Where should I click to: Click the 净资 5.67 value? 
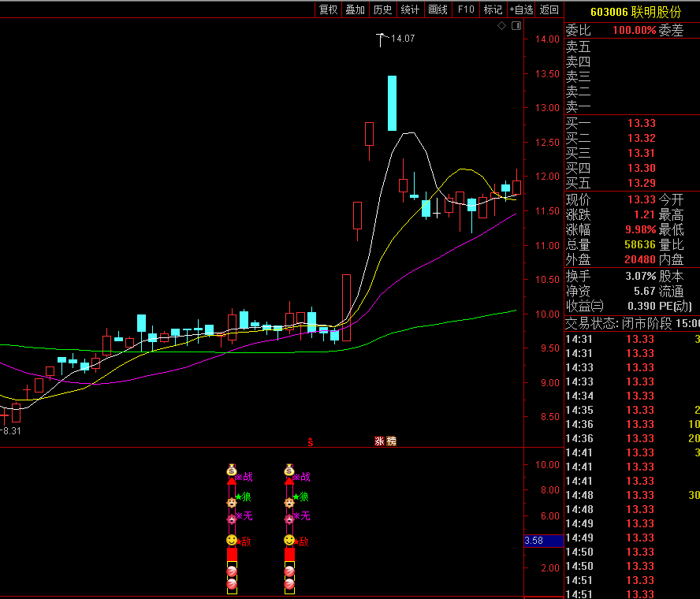pos(645,291)
